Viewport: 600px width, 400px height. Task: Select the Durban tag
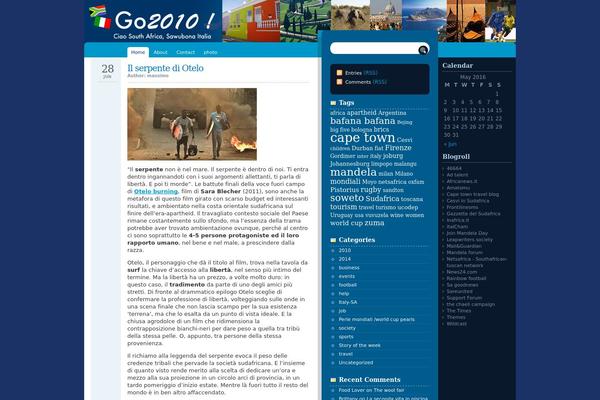[362, 148]
